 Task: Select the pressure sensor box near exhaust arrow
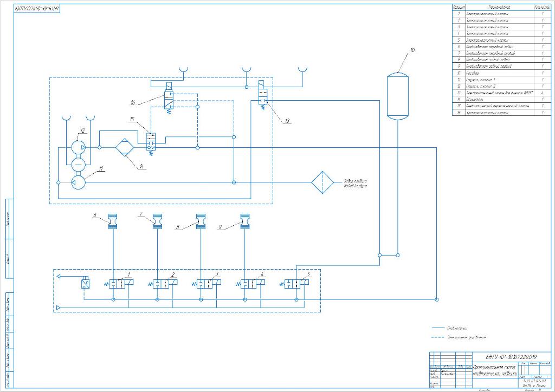click(85, 284)
